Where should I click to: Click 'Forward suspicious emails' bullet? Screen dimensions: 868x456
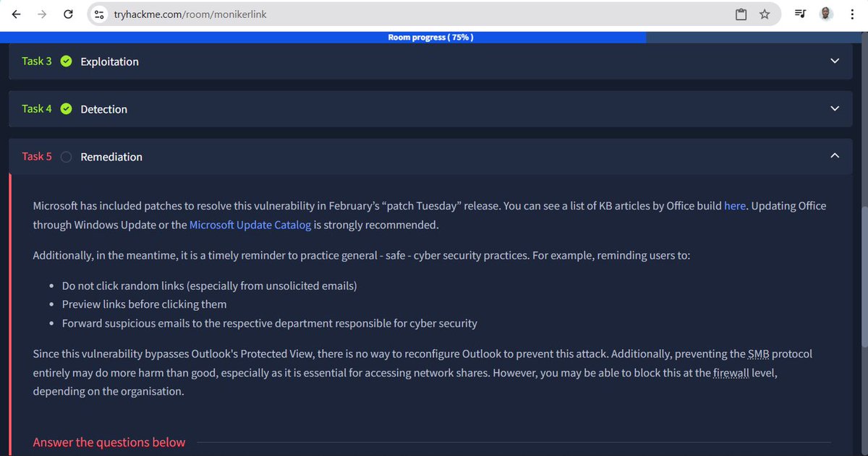270,323
